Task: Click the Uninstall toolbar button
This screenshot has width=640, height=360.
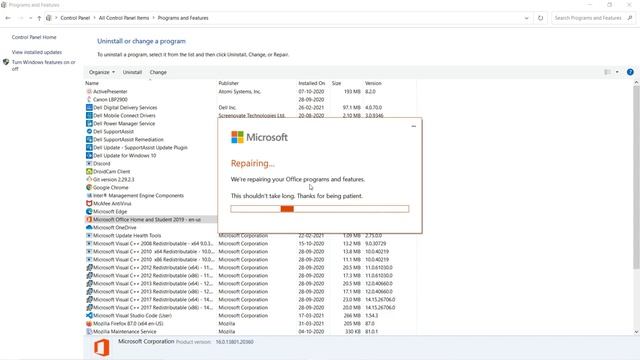Action: pos(132,72)
